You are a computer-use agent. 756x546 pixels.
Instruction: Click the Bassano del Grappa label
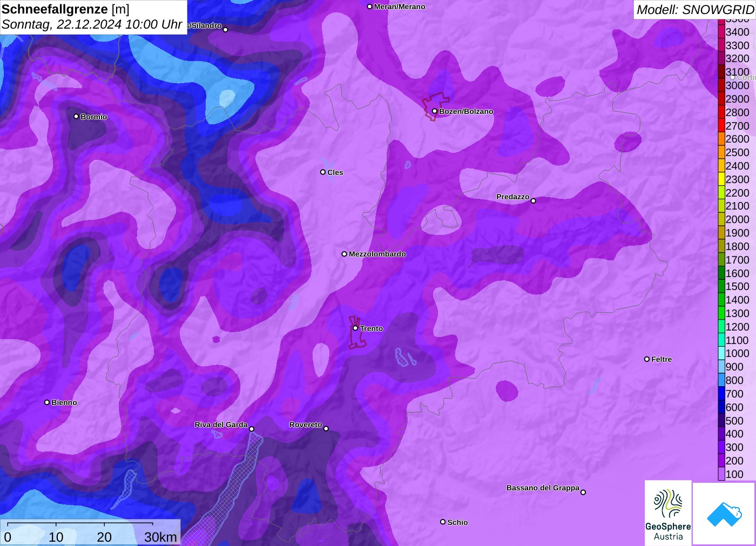tap(543, 488)
